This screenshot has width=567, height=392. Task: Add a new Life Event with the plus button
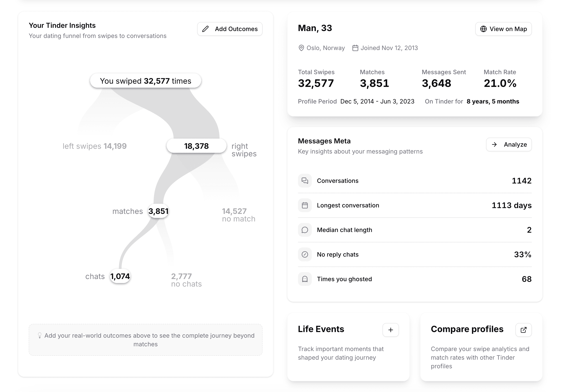[390, 330]
